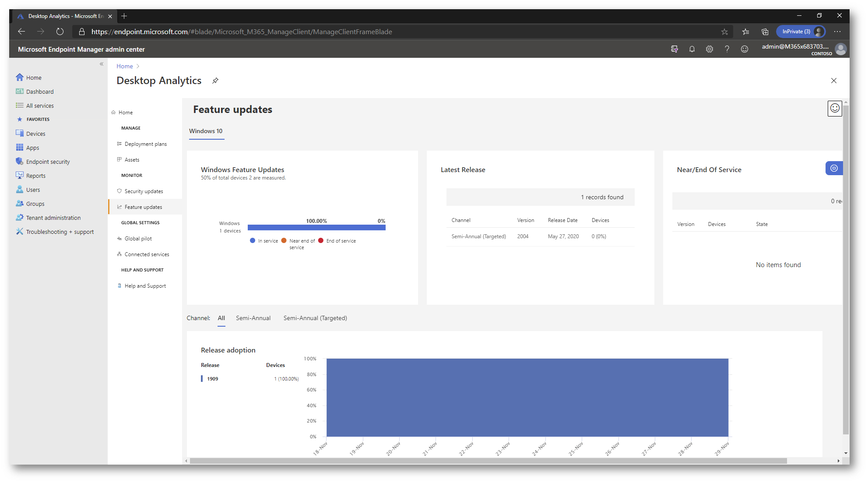The height and width of the screenshot is (483, 868).
Task: Click the Semi-Annual (Targeted) release row
Action: pyautogui.click(x=540, y=236)
